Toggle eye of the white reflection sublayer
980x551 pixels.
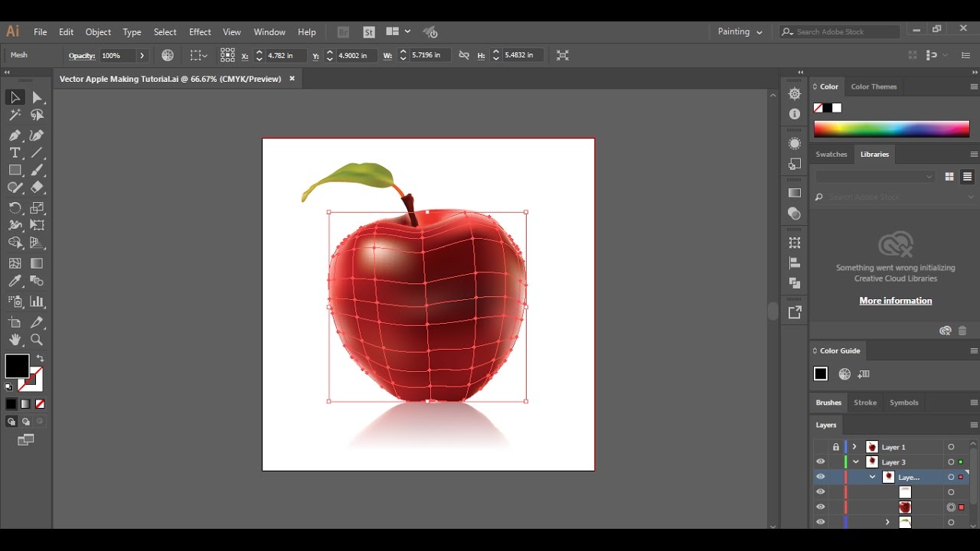821,492
